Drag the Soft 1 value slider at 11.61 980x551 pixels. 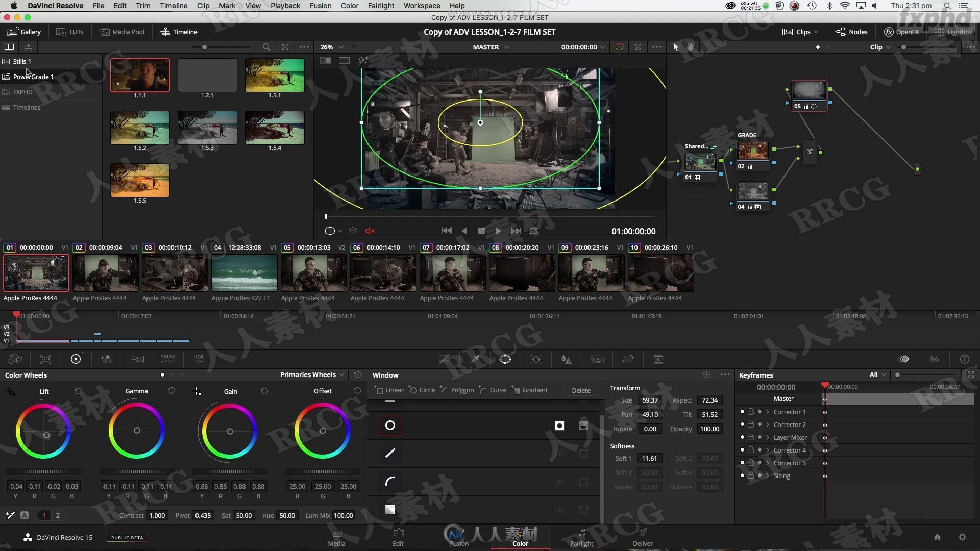pyautogui.click(x=649, y=458)
